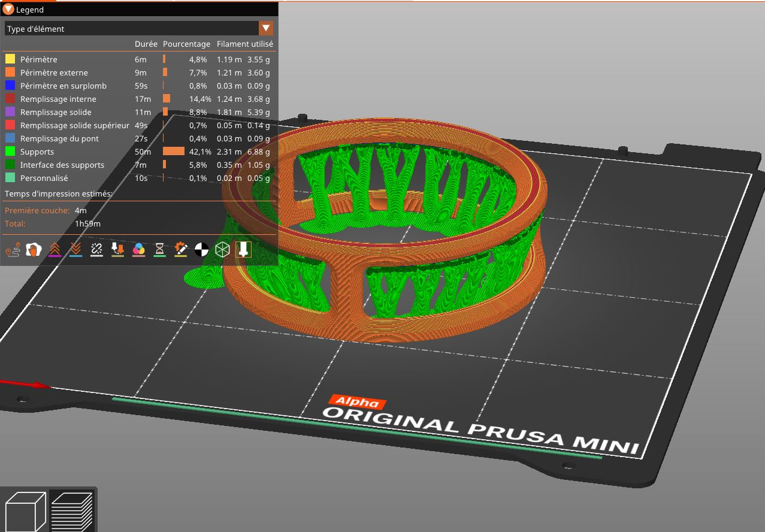This screenshot has width=765, height=532.
Task: Click the Total 1h59m value
Action: coord(87,223)
